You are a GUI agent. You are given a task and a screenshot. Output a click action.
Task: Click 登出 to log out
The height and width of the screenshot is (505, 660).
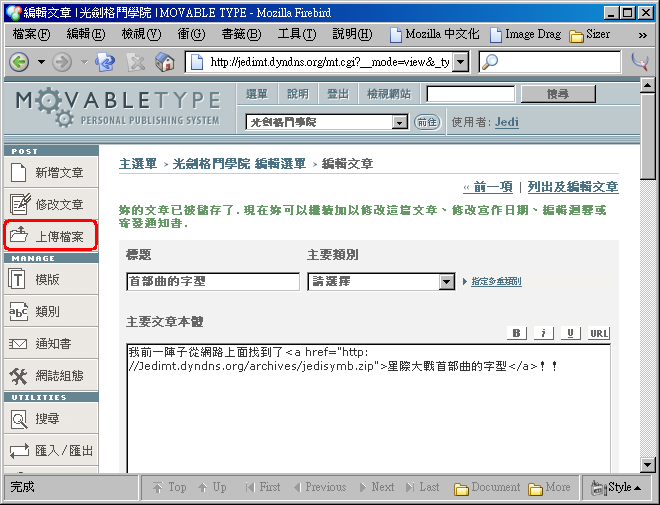[x=338, y=94]
